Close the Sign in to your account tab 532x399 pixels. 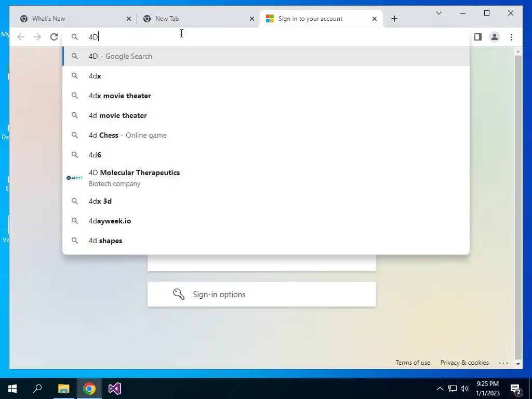(374, 19)
